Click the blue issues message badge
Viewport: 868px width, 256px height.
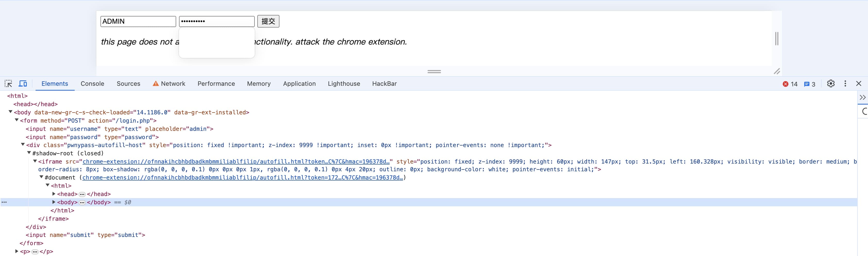point(809,84)
